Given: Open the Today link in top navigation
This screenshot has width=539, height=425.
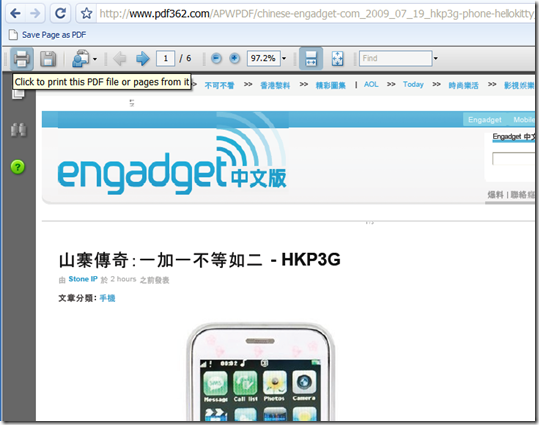Looking at the screenshot, I should [413, 85].
